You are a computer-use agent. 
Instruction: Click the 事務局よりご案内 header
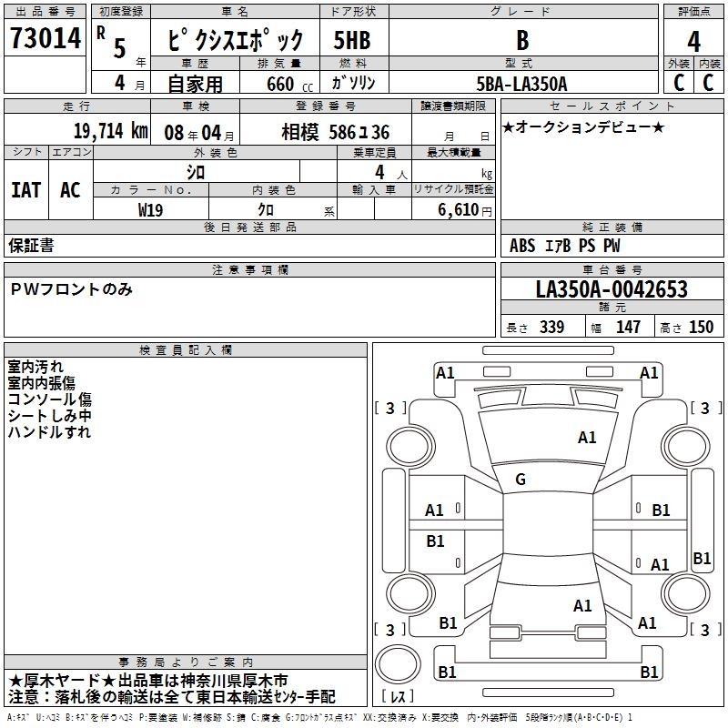(186, 662)
